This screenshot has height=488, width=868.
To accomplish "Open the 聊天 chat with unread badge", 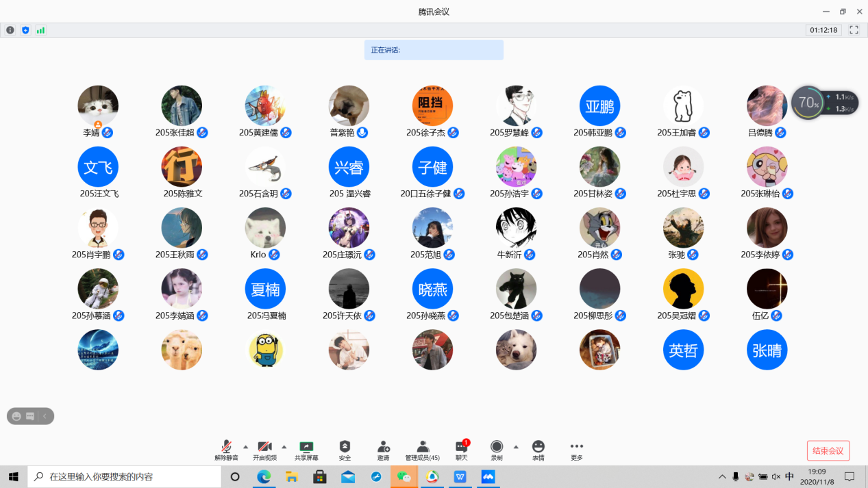I will [461, 450].
